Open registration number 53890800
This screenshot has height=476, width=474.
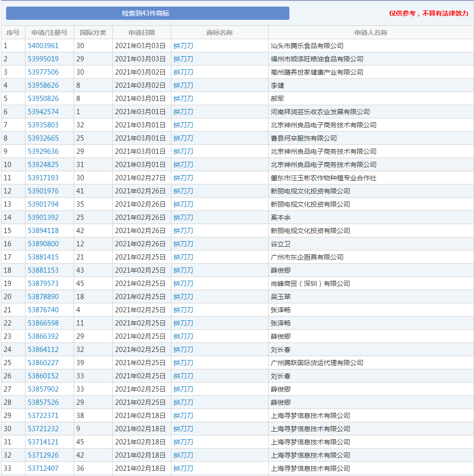43,244
